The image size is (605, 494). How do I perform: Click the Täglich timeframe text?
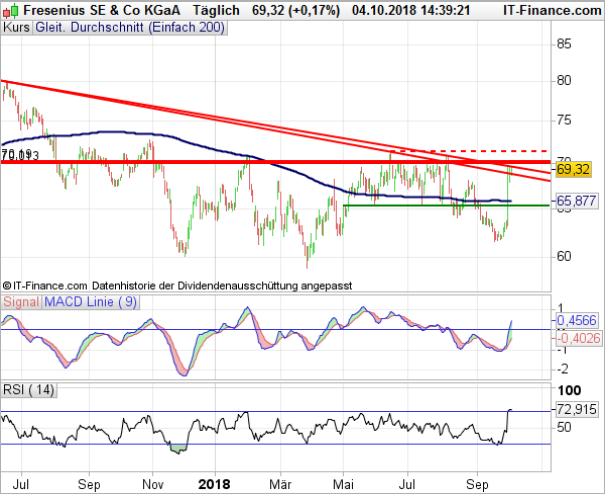coord(216,10)
